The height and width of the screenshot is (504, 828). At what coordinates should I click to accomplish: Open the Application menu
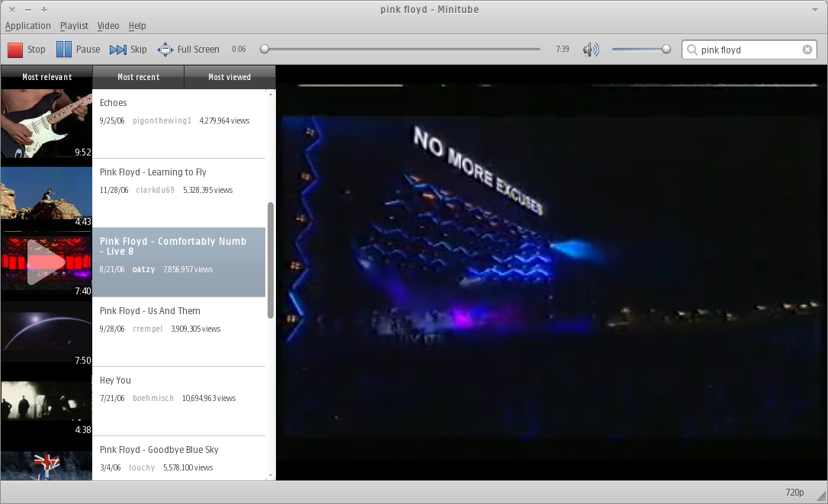pyautogui.click(x=28, y=25)
